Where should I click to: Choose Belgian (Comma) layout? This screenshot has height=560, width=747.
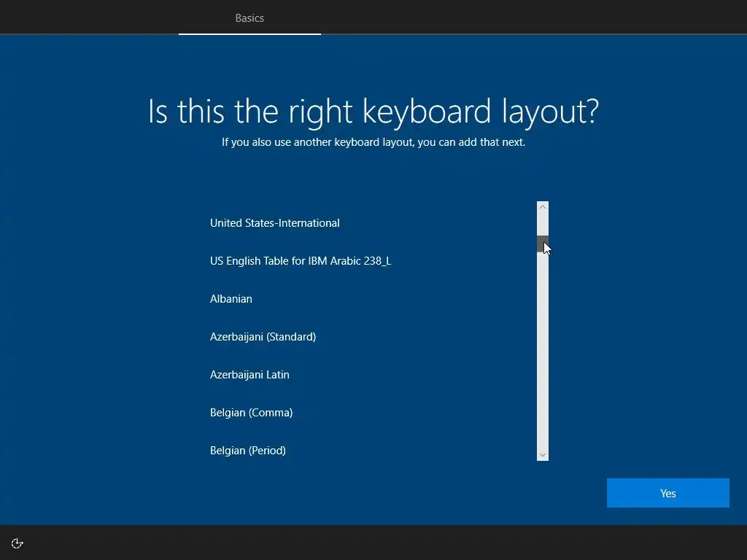click(368, 413)
